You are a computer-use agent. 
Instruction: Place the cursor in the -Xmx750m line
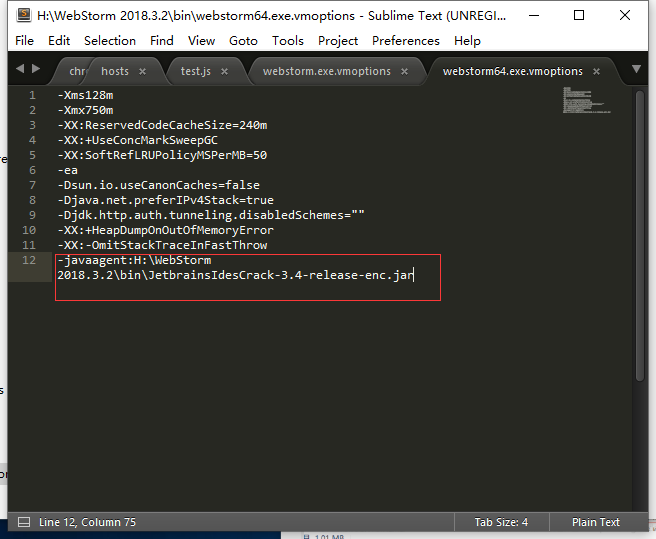(85, 110)
